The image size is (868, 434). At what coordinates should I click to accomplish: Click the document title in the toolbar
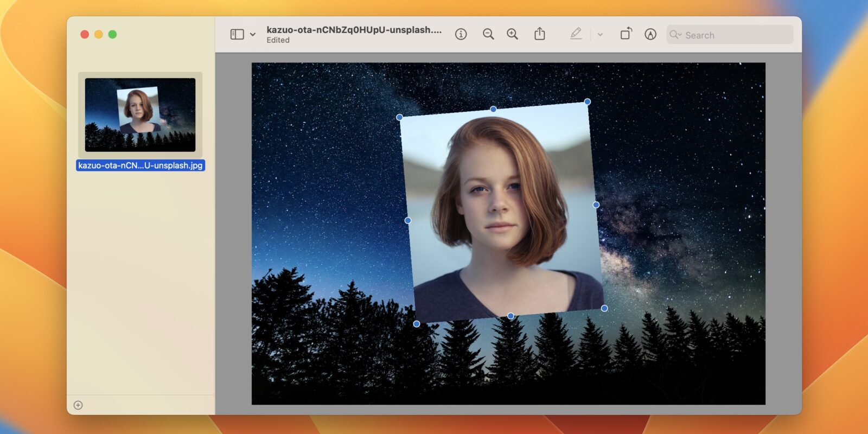(x=354, y=30)
